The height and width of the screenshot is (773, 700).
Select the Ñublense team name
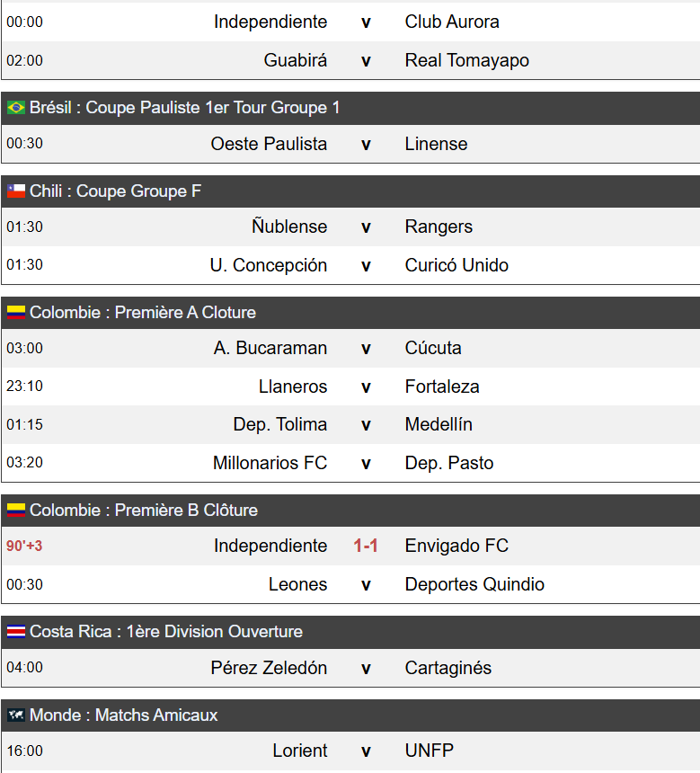pyautogui.click(x=289, y=227)
